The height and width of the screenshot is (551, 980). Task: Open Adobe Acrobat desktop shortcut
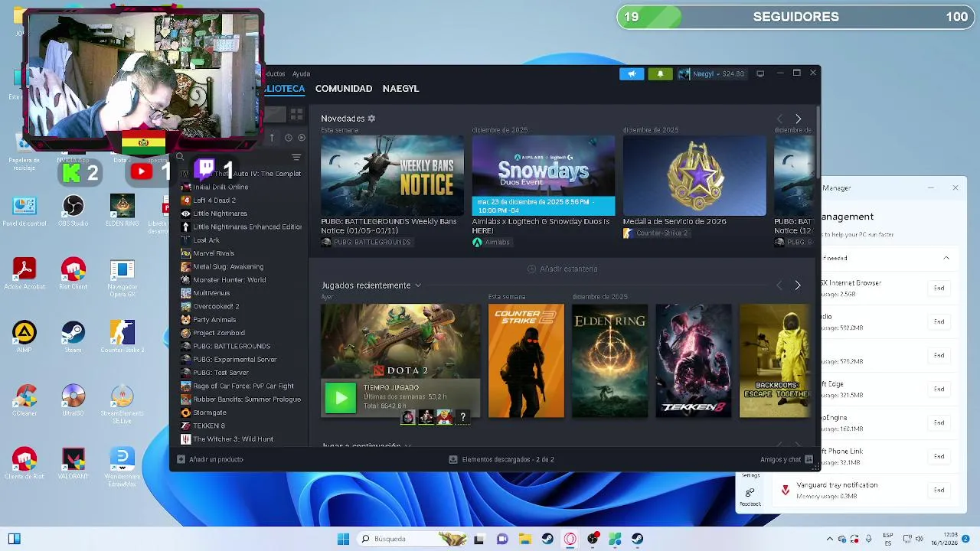coord(24,274)
